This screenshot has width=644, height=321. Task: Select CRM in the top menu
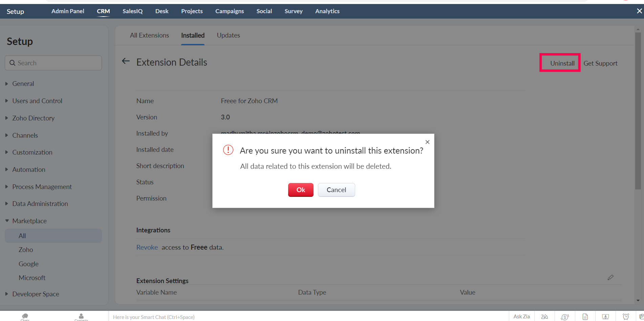click(103, 11)
